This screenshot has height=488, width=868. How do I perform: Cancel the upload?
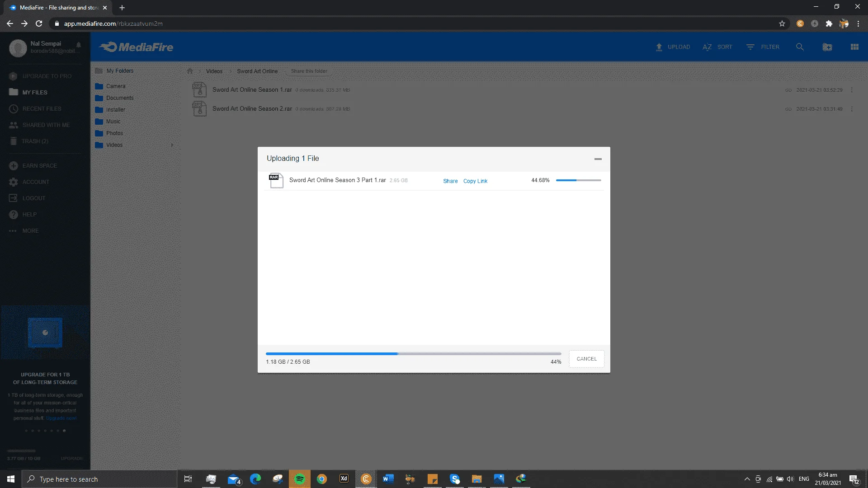[x=586, y=359]
